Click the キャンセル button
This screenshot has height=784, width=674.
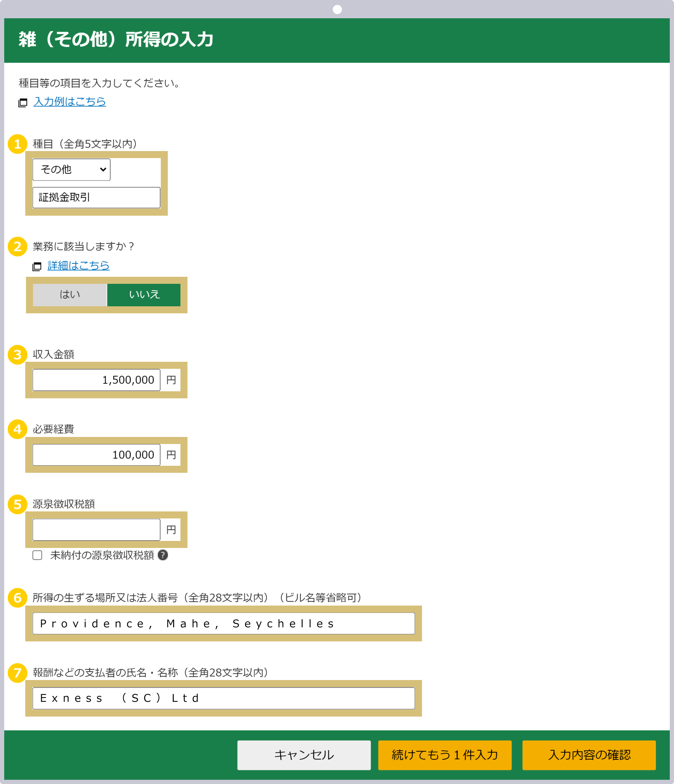(304, 755)
